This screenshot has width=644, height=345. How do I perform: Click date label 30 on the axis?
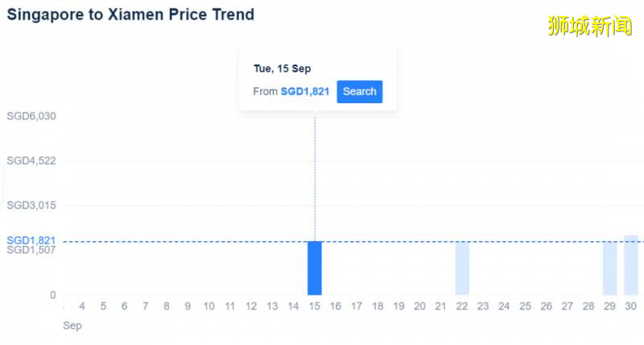(x=630, y=307)
